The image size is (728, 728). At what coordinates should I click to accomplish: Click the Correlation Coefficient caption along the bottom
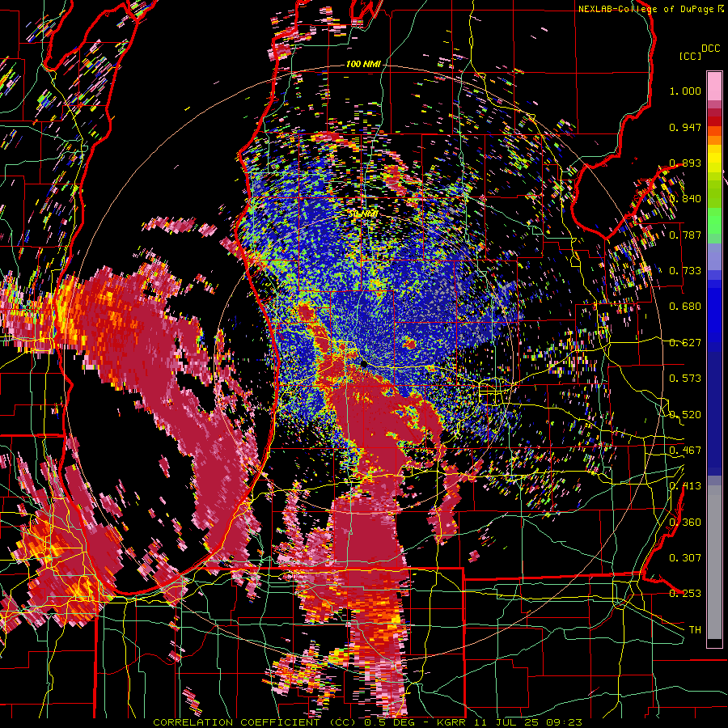(367, 722)
